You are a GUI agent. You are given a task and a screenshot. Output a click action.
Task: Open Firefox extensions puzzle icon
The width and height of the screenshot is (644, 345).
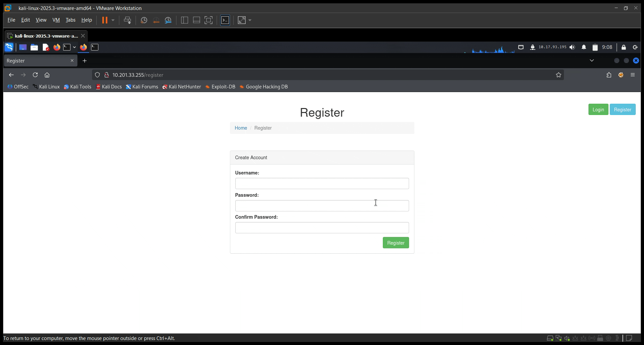pos(609,75)
